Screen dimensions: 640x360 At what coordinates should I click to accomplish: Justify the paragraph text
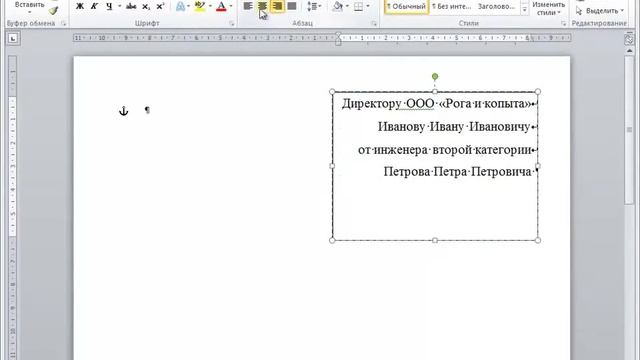[x=292, y=6]
